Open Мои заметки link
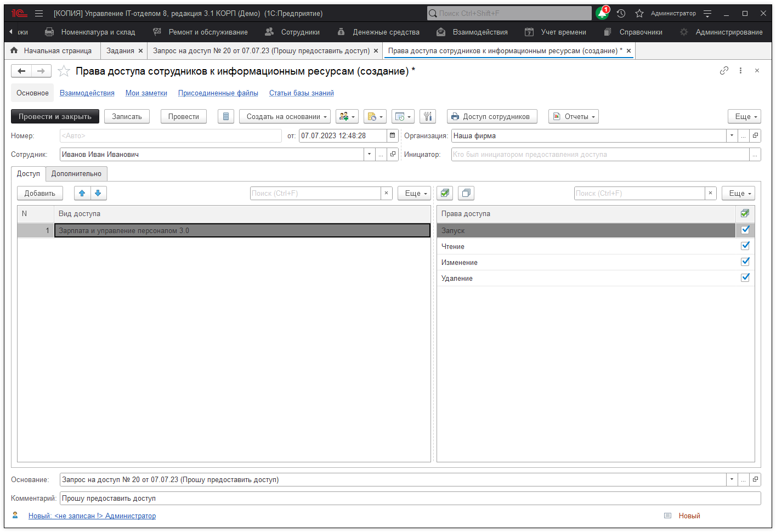 click(146, 93)
